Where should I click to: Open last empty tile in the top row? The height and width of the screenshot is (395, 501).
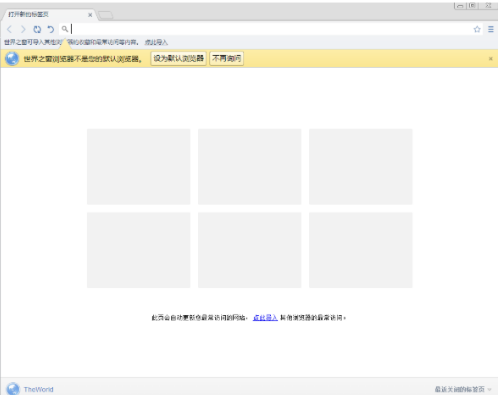(x=361, y=167)
